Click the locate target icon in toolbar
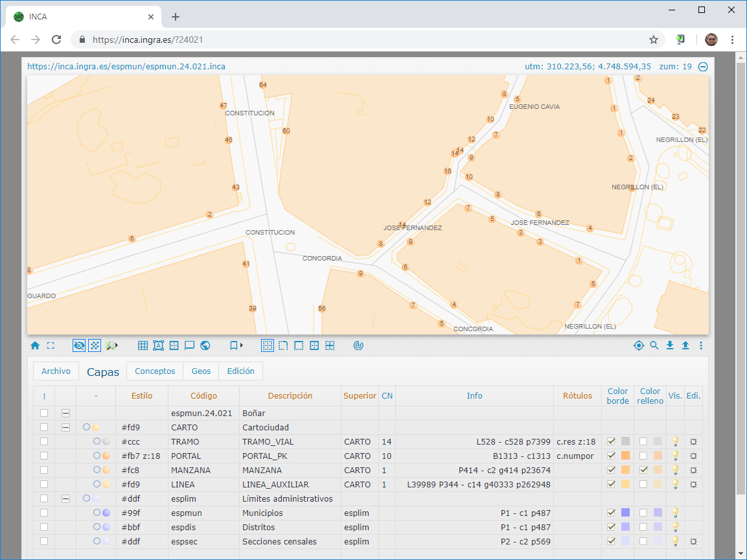 (x=639, y=345)
